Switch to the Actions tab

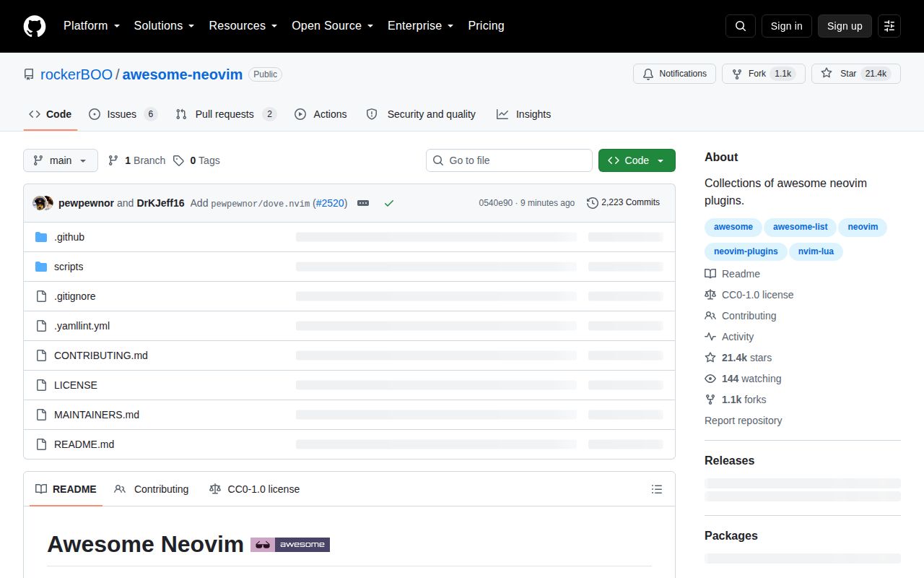coord(321,114)
